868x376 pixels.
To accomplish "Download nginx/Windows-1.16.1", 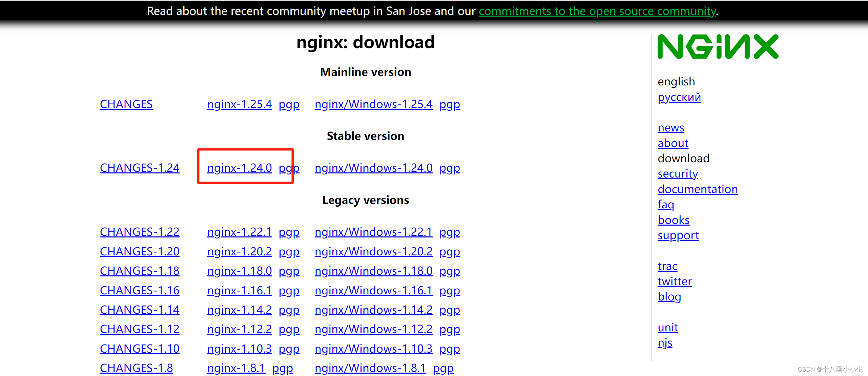I will 373,290.
